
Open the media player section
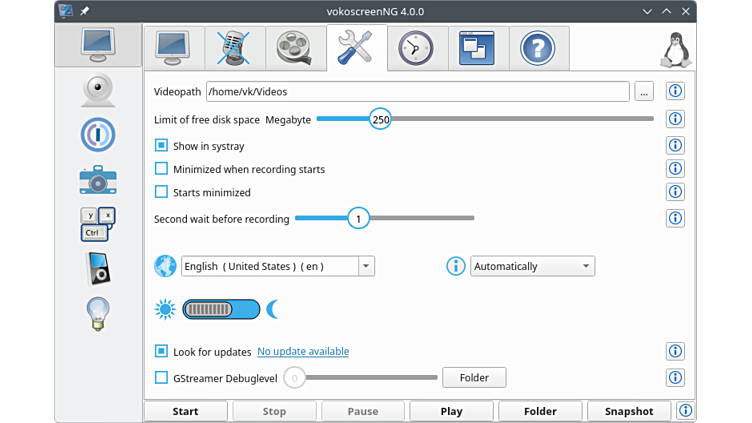point(98,268)
